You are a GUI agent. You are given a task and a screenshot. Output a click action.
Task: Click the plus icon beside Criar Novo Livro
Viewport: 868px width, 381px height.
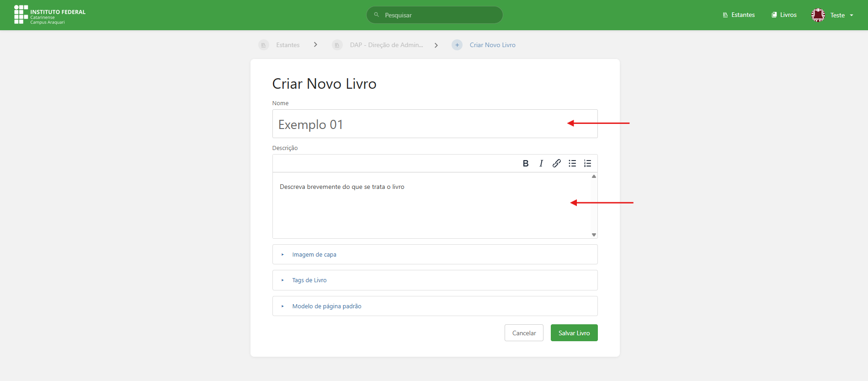click(x=457, y=45)
